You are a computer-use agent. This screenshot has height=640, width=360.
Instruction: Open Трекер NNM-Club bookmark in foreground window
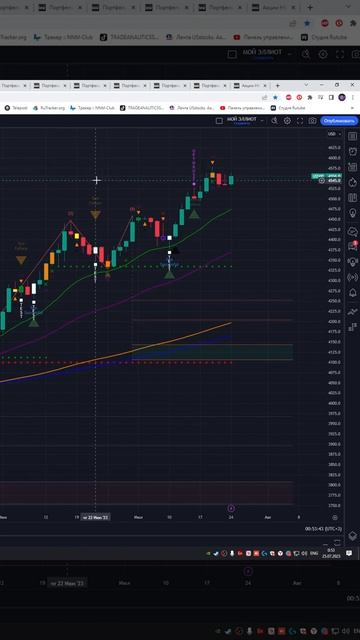coord(92,108)
